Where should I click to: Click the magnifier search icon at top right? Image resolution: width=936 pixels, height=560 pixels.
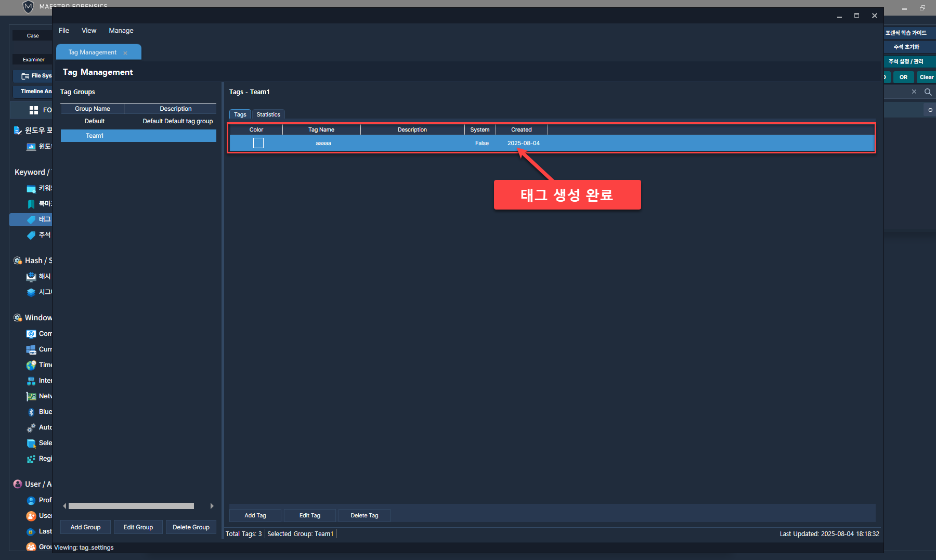(x=928, y=92)
